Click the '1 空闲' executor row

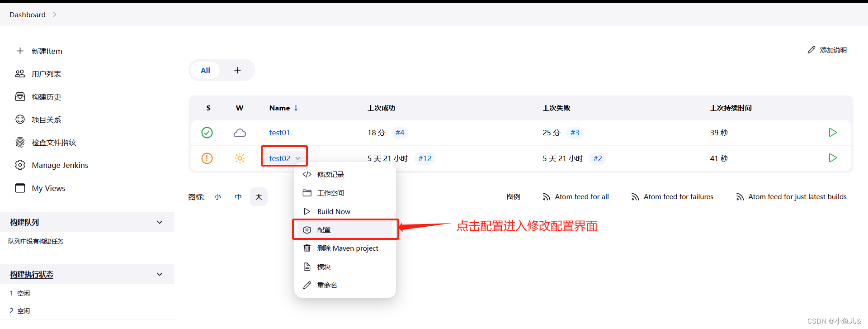point(87,293)
